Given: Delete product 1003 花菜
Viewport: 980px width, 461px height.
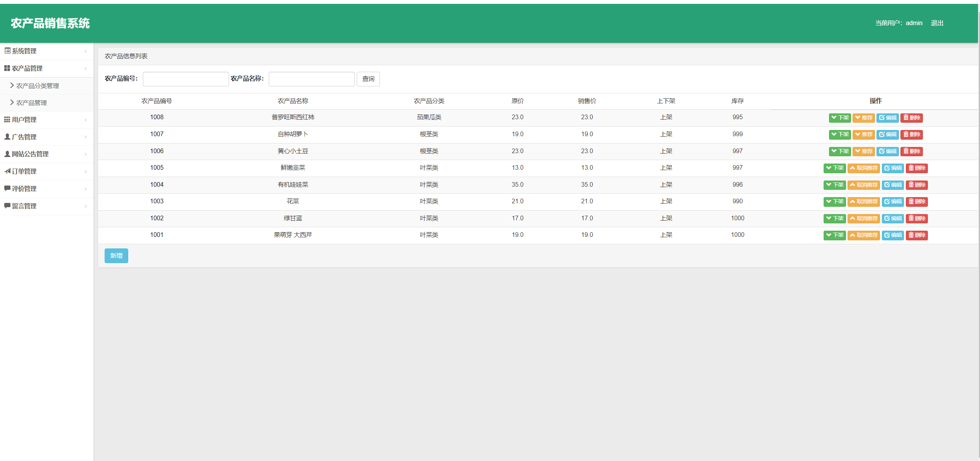Looking at the screenshot, I should 917,202.
